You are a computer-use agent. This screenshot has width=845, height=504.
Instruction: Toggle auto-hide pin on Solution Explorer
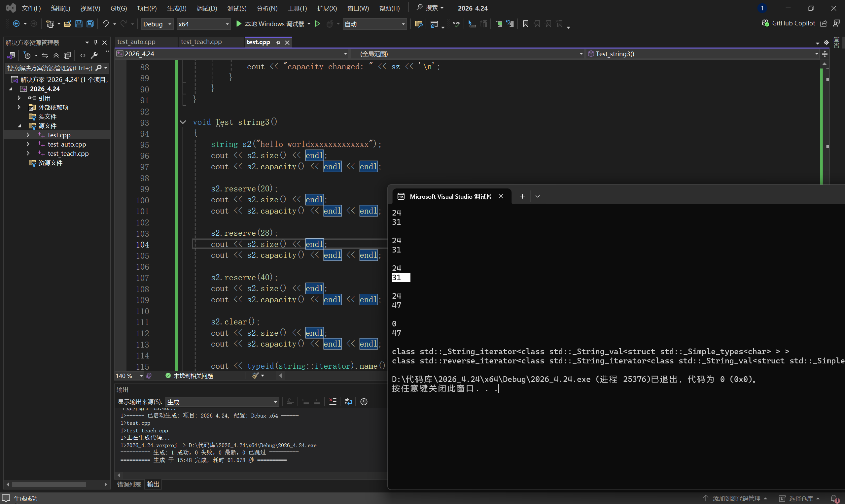[96, 43]
